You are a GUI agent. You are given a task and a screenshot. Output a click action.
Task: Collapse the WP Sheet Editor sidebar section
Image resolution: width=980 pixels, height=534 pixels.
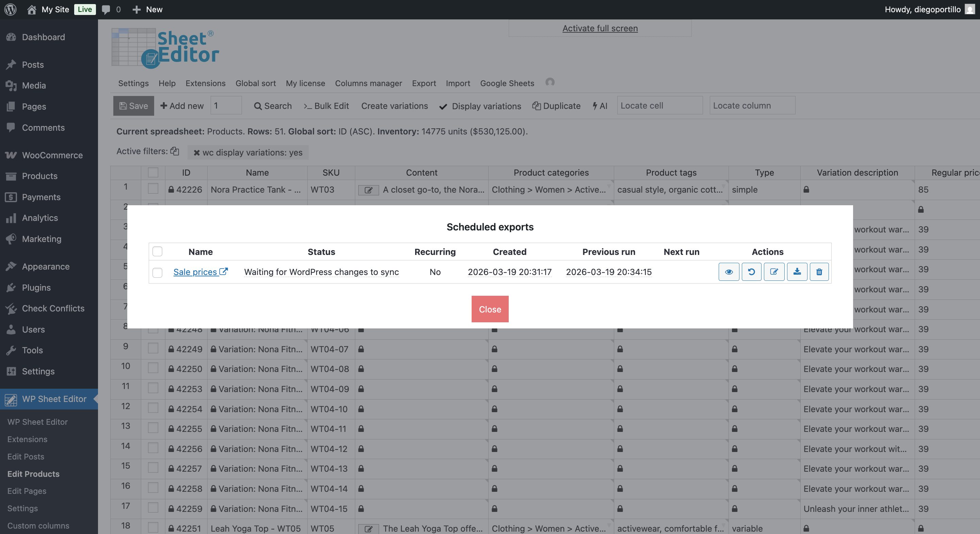pyautogui.click(x=54, y=399)
